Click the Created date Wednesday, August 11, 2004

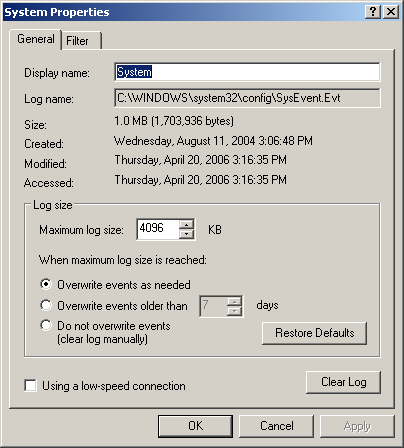(213, 141)
